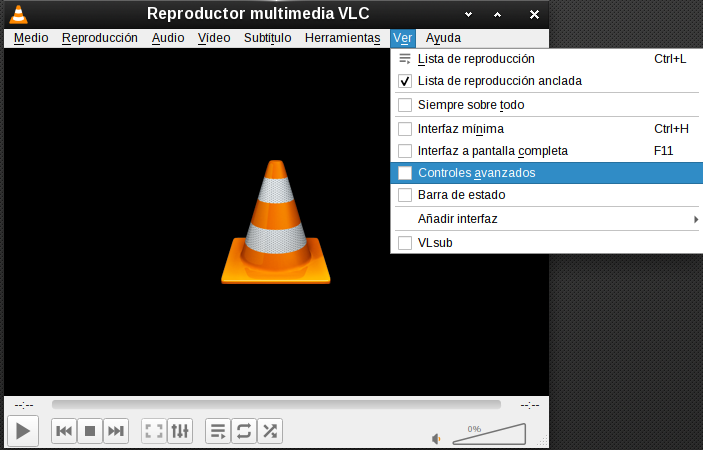Choose Lista de reproducción menu entry
703x450 pixels.
[547, 59]
